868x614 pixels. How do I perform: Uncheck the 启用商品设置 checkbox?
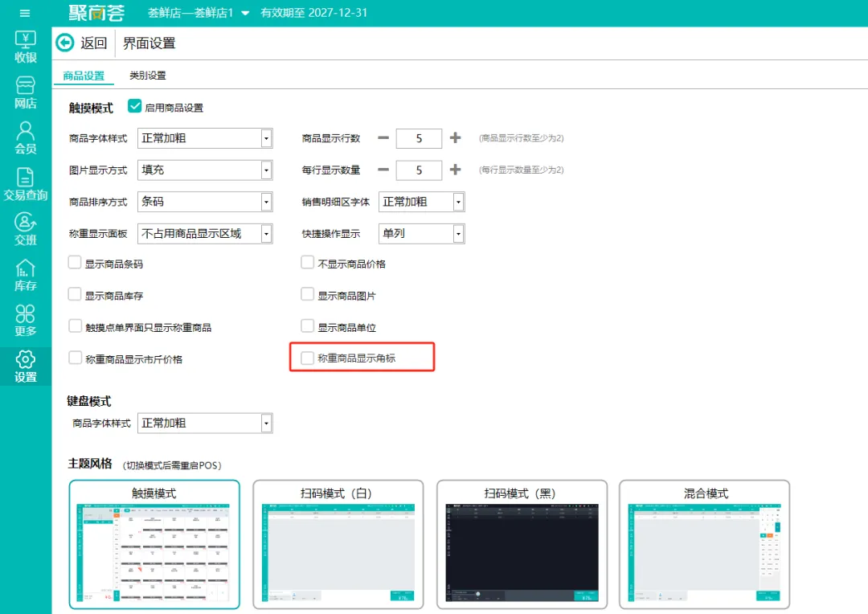[x=134, y=106]
